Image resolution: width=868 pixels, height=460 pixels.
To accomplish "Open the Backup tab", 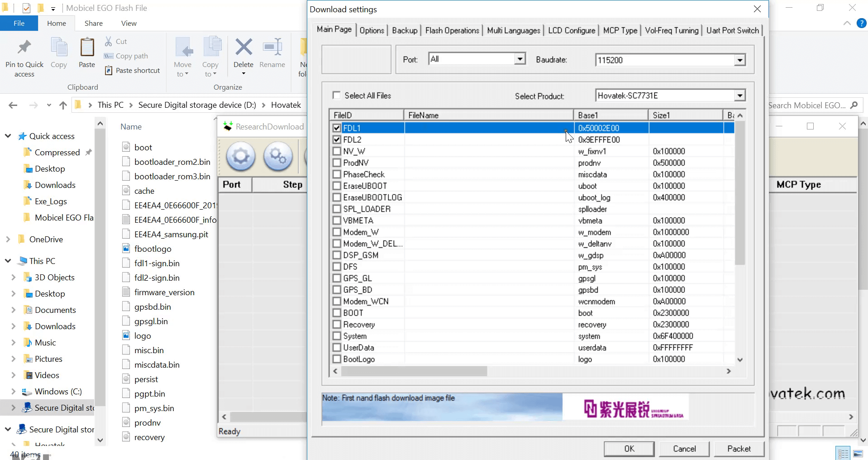I will [x=404, y=30].
